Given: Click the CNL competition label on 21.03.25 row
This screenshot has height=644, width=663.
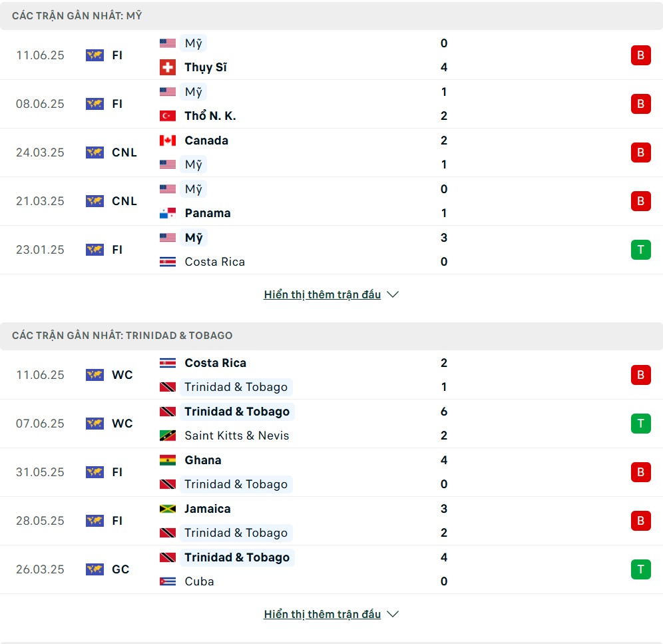Looking at the screenshot, I should 124,201.
